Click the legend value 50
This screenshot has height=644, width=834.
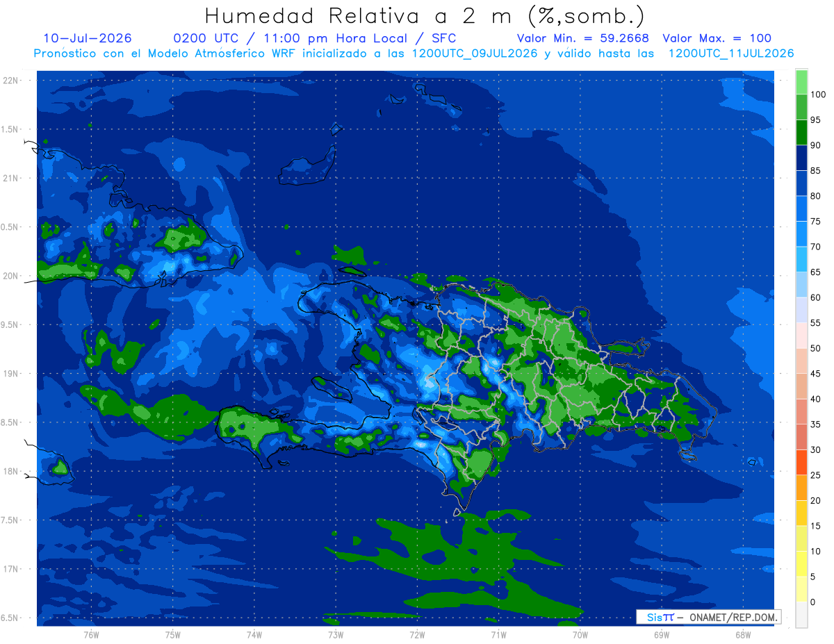pyautogui.click(x=816, y=348)
